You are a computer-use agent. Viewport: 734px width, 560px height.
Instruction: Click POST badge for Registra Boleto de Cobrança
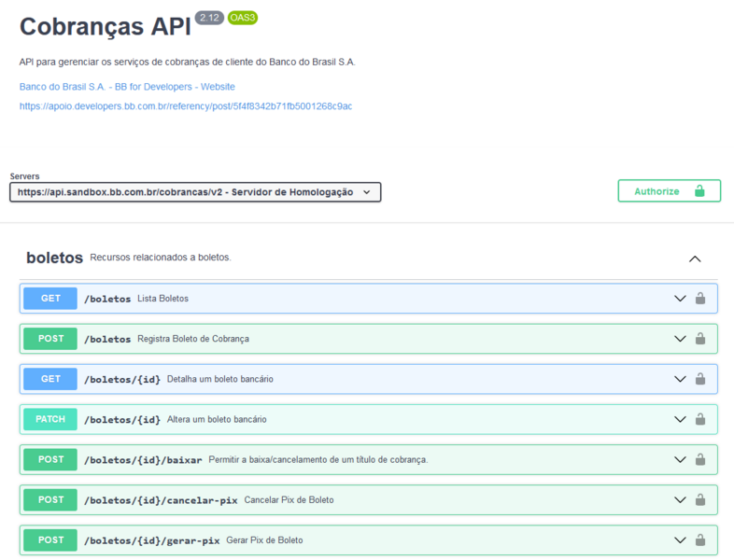(x=50, y=339)
